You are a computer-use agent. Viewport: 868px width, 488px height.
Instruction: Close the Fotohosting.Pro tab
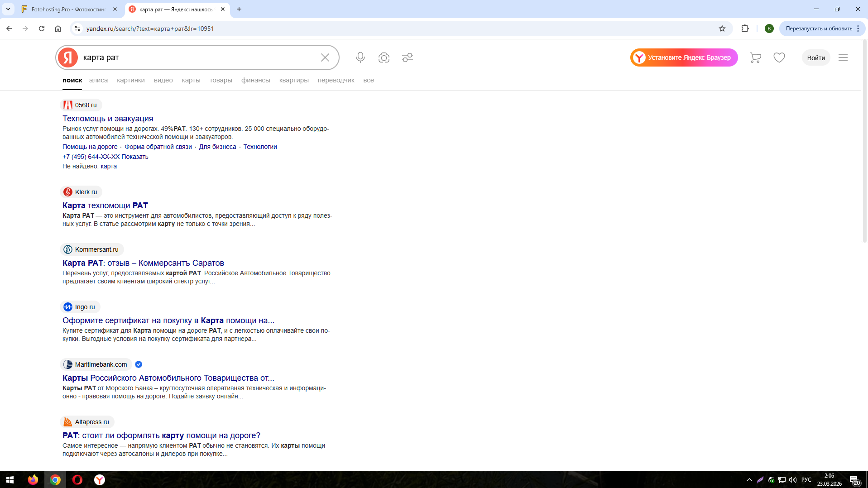point(115,9)
